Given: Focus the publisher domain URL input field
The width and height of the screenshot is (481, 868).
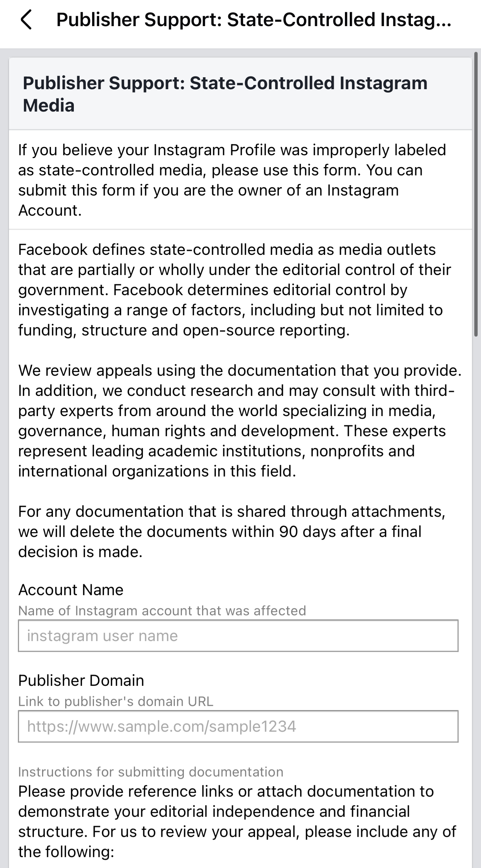Looking at the screenshot, I should pyautogui.click(x=238, y=727).
